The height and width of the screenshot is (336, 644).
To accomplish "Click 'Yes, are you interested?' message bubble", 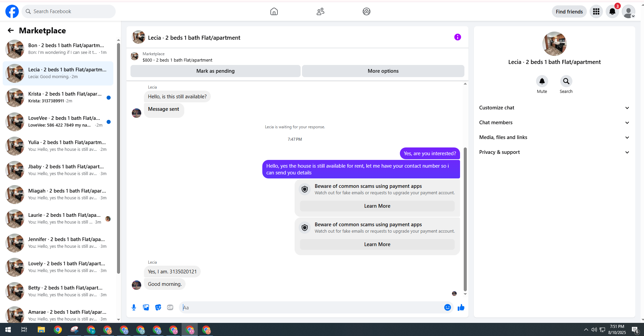I will coord(430,154).
